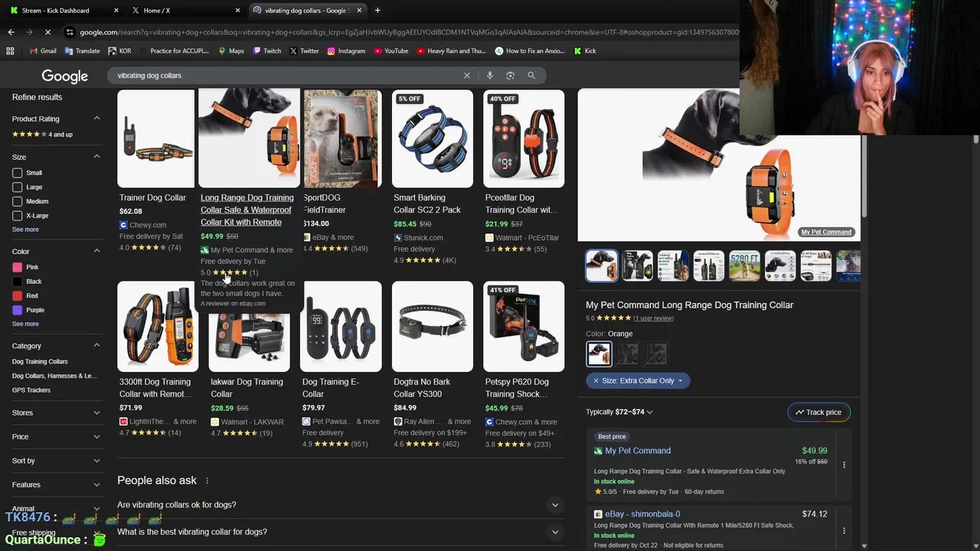
Task: Open more options for eBay shimonbala-0 offer
Action: [844, 530]
